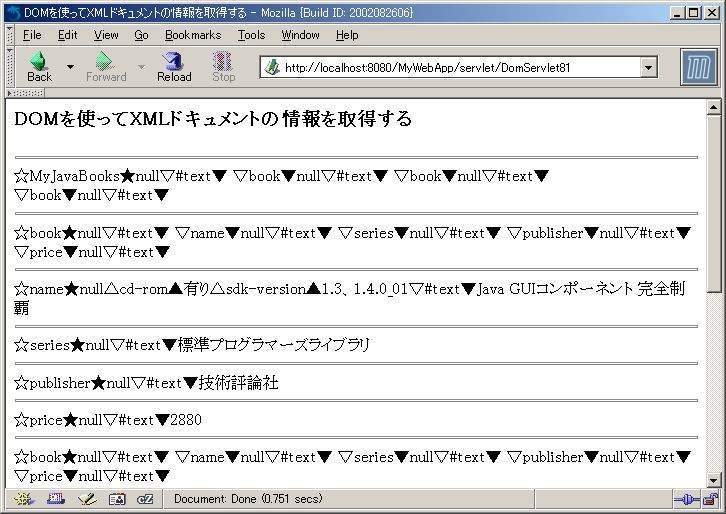Image resolution: width=726 pixels, height=514 pixels.
Task: Open the Tools menu
Action: coord(251,35)
